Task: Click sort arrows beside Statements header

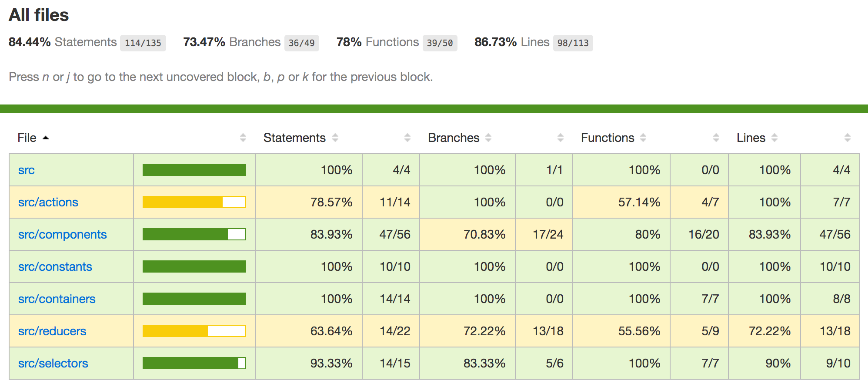Action: click(335, 138)
